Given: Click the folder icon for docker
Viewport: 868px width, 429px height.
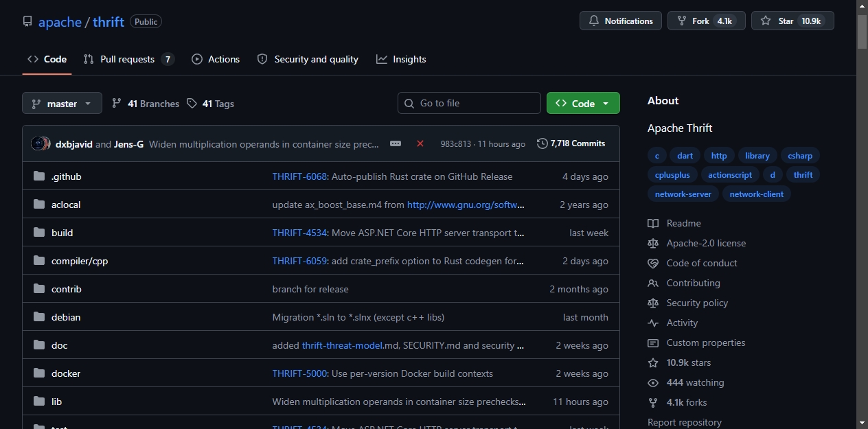Looking at the screenshot, I should pyautogui.click(x=39, y=373).
